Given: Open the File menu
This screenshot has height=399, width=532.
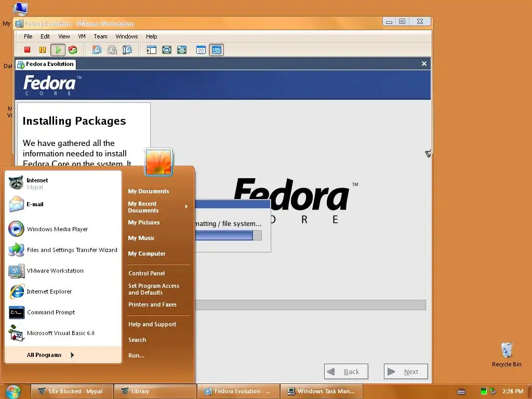Looking at the screenshot, I should [28, 36].
